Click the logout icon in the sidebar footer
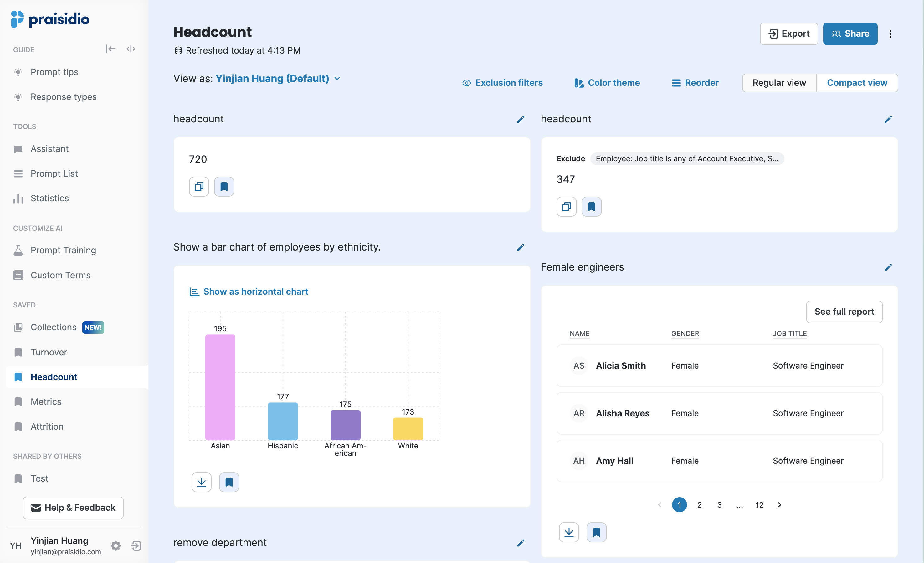The height and width of the screenshot is (563, 924). [x=136, y=545]
